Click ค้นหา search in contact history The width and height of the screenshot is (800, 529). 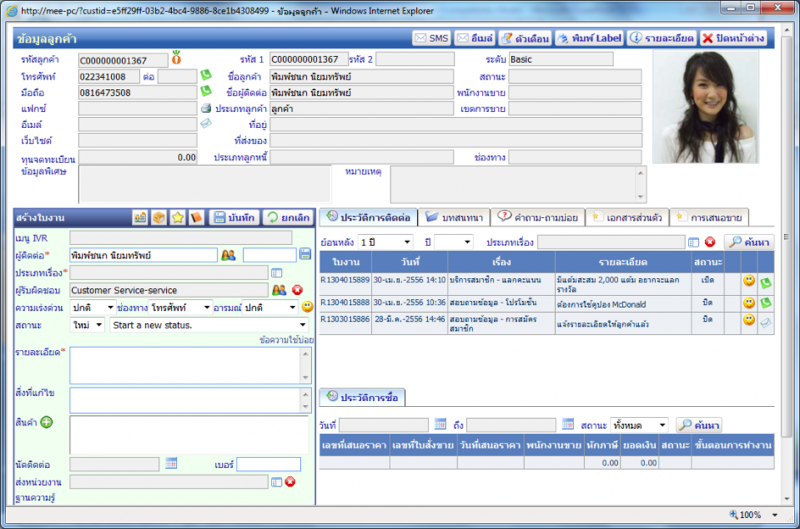tap(749, 242)
